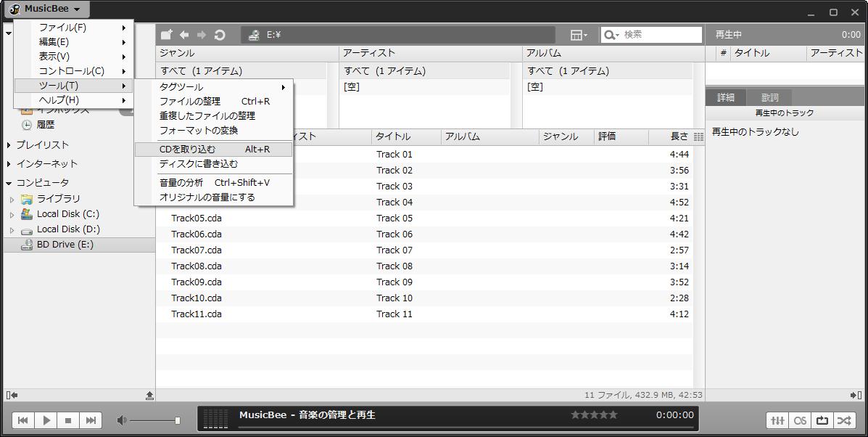Mute with the speaker volume icon
This screenshot has width=868, height=437.
[122, 420]
